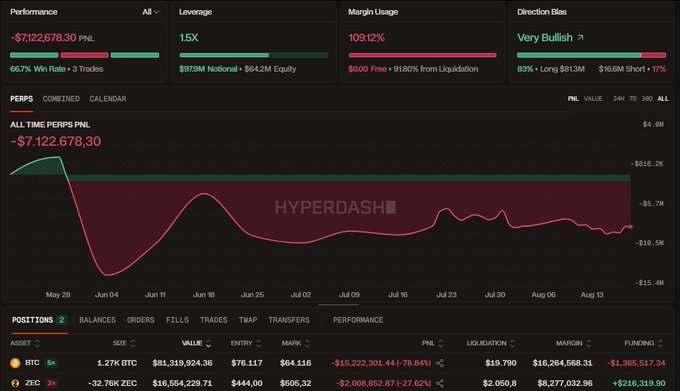Sort positions by MARK column arrows
680x391 pixels.
pyautogui.click(x=307, y=343)
